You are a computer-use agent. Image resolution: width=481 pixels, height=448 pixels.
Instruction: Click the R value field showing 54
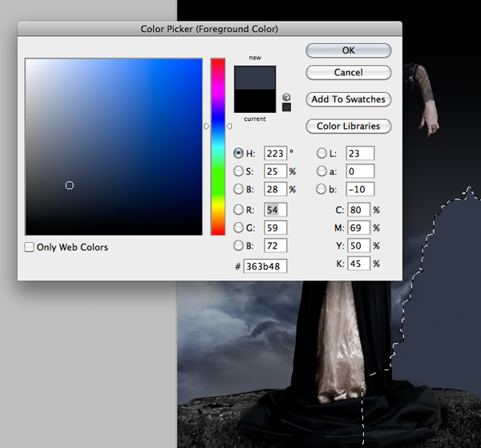[276, 210]
